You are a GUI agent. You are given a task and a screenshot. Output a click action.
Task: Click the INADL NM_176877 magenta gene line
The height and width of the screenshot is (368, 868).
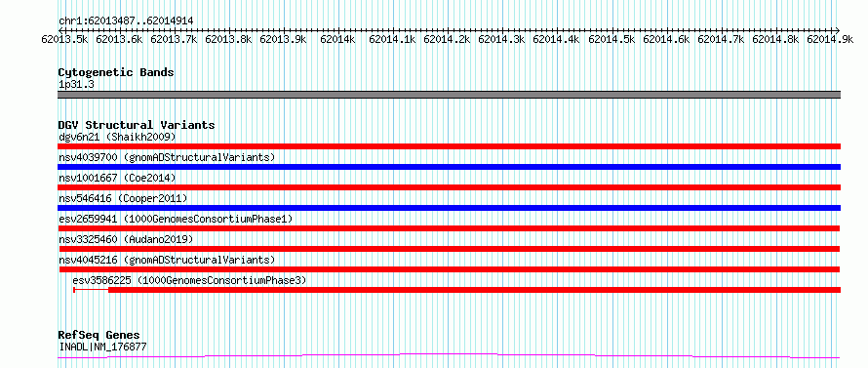pyautogui.click(x=449, y=356)
